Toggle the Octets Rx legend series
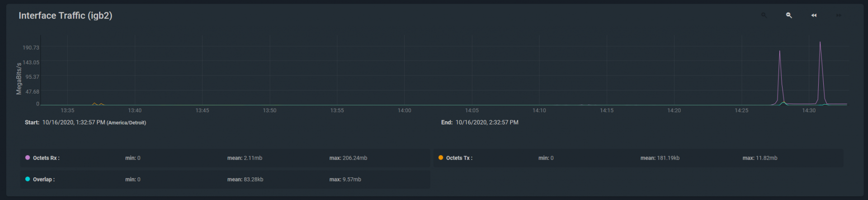868x200 pixels. click(225, 158)
